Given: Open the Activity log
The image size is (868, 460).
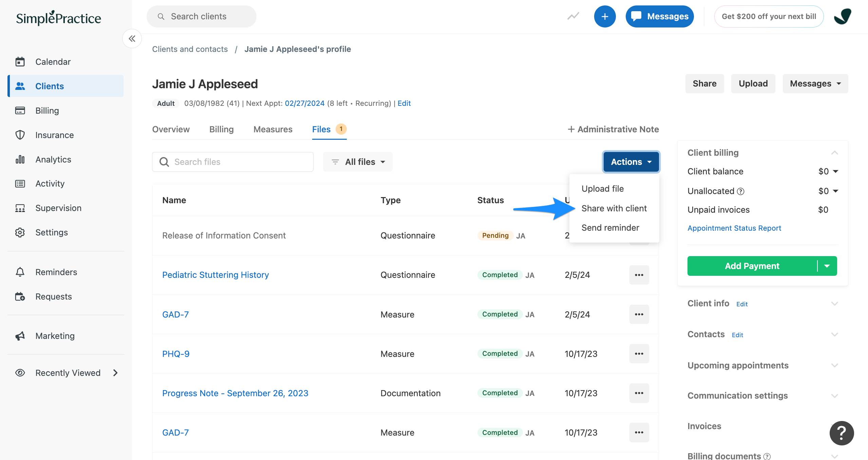Looking at the screenshot, I should click(50, 184).
